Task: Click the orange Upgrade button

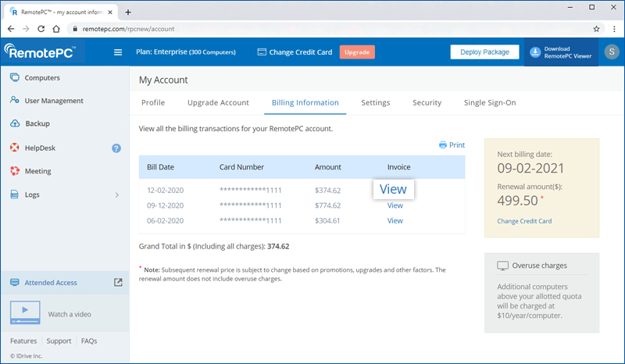Action: coord(357,52)
